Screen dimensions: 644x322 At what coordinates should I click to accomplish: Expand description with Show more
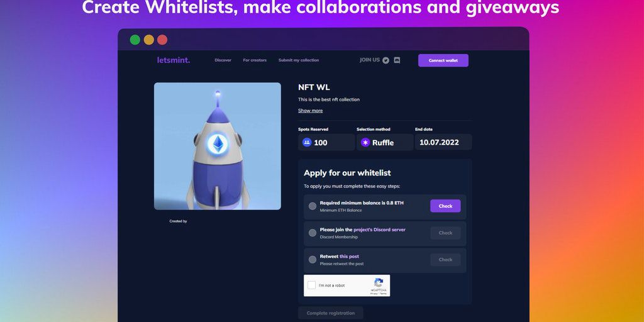tap(310, 111)
